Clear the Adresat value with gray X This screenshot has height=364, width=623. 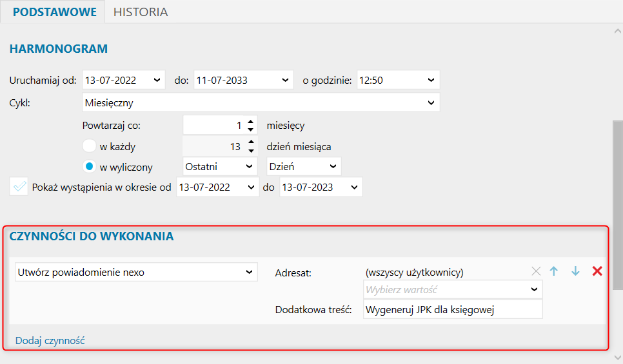click(x=536, y=271)
